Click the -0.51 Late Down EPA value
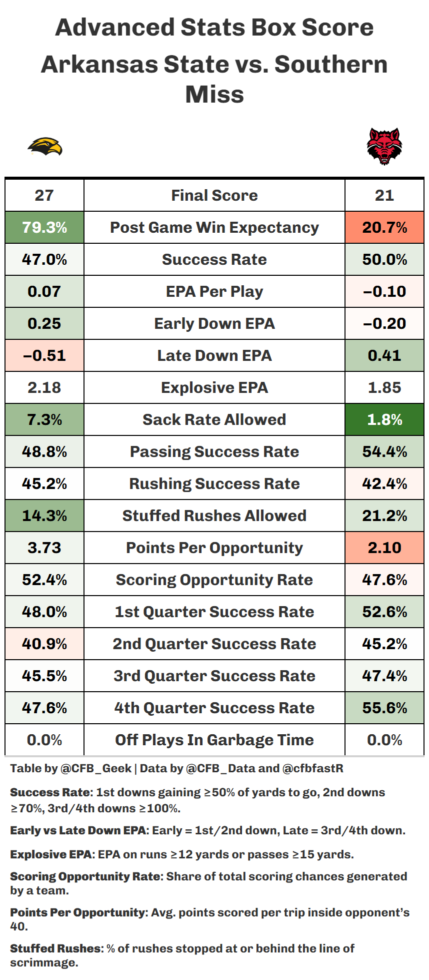Viewport: 429px width, 980px height. click(x=44, y=355)
